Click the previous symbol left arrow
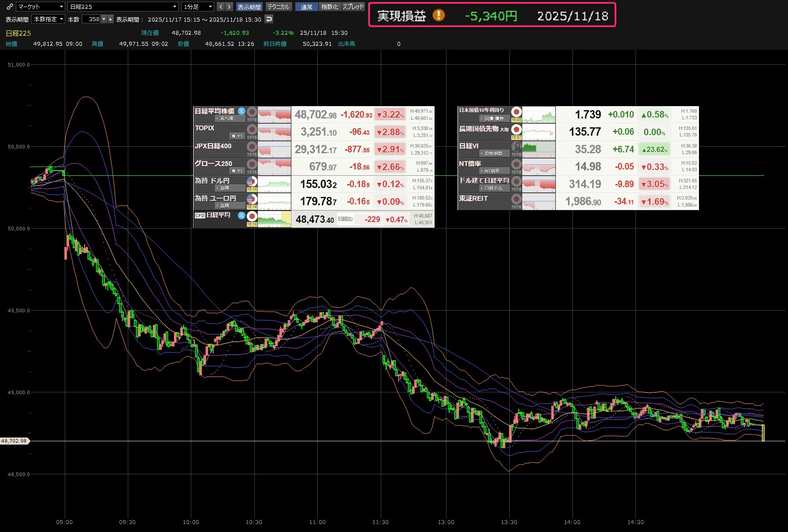This screenshot has width=788, height=532. pyautogui.click(x=221, y=7)
